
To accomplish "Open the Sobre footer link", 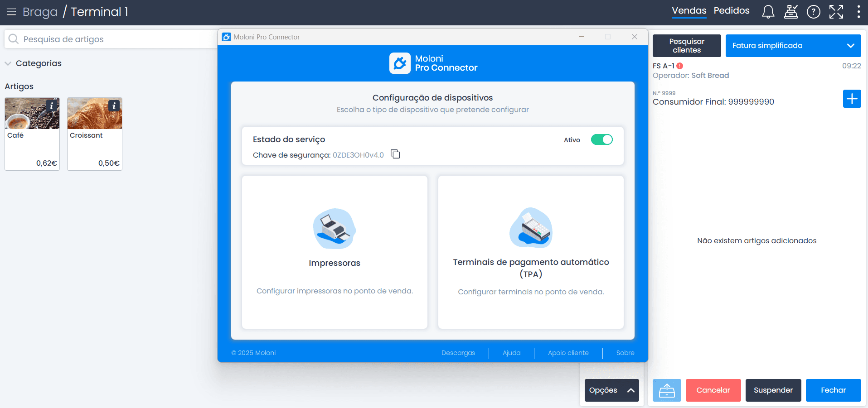I will click(x=625, y=353).
